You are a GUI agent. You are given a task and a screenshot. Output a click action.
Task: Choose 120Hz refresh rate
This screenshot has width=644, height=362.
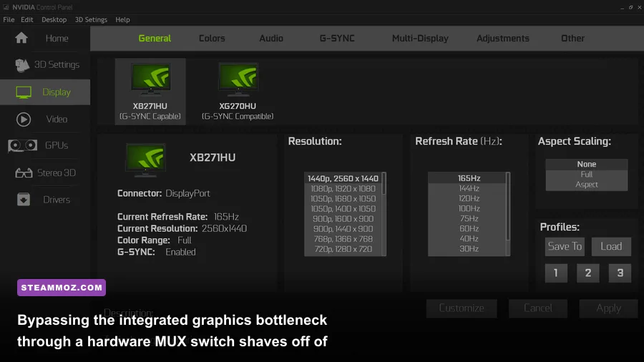point(469,198)
